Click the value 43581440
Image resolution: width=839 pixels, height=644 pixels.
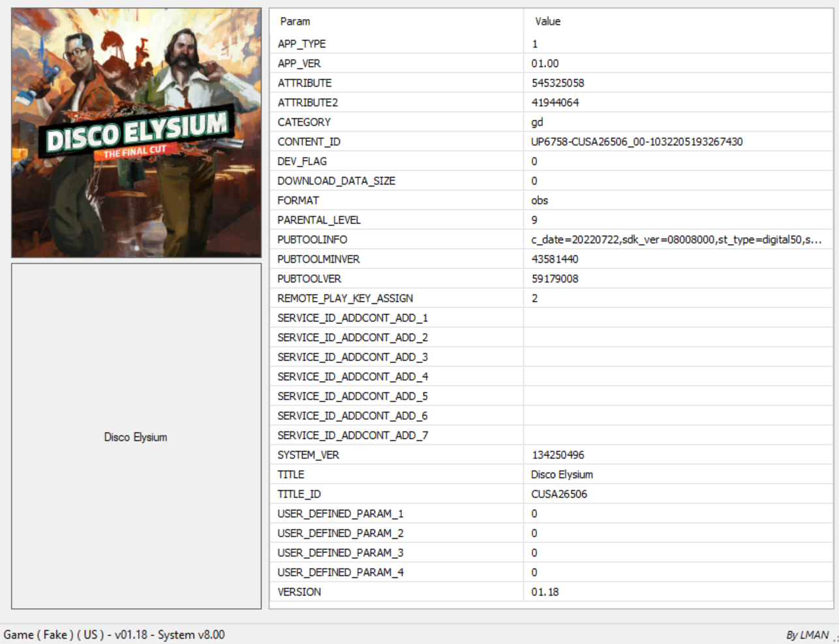555,259
